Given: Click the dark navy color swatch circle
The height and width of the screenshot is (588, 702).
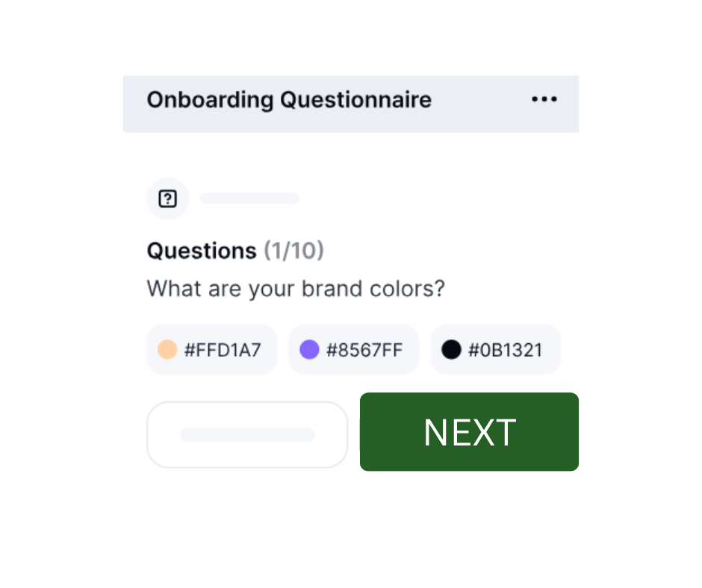Looking at the screenshot, I should pos(451,349).
